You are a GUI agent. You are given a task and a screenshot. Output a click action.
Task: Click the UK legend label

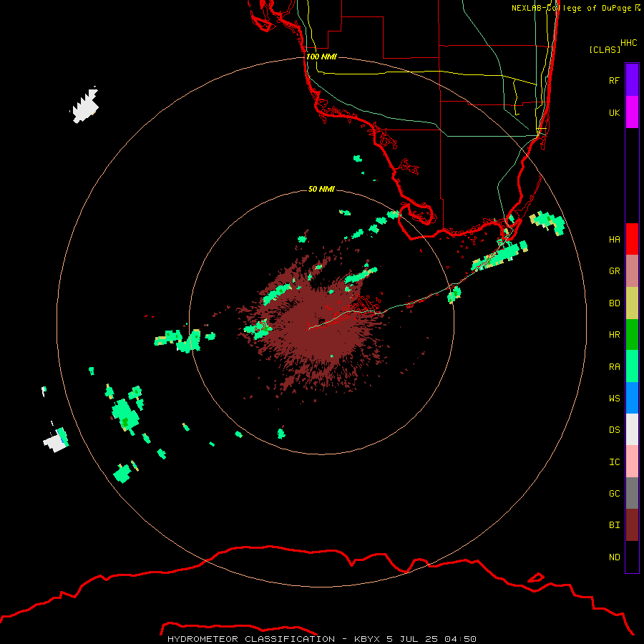[x=615, y=112]
